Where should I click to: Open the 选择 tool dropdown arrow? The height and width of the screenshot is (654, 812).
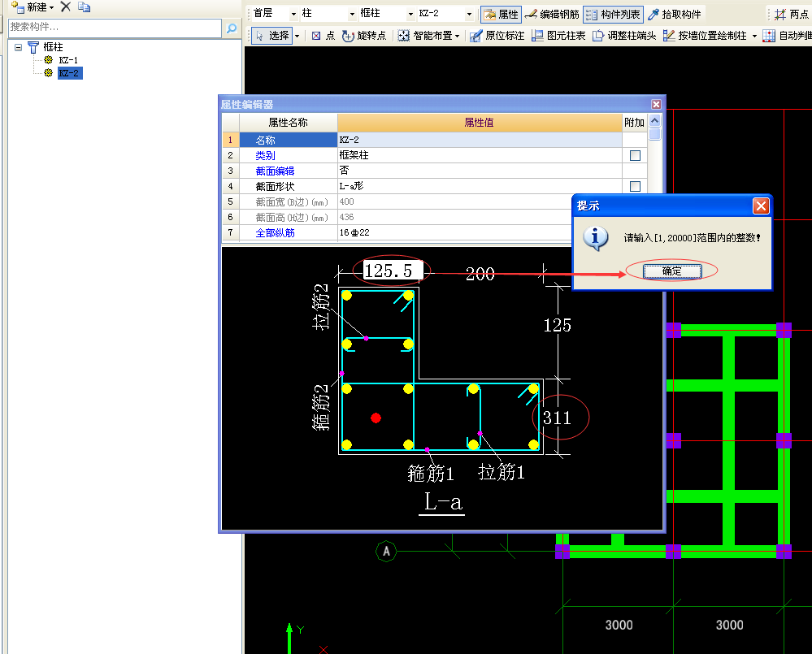(297, 36)
